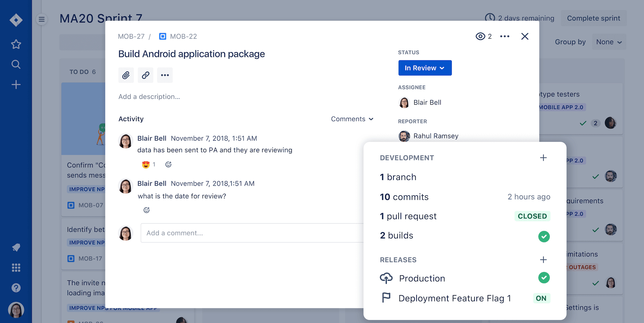Open the Jira home diamond logo

(16, 20)
